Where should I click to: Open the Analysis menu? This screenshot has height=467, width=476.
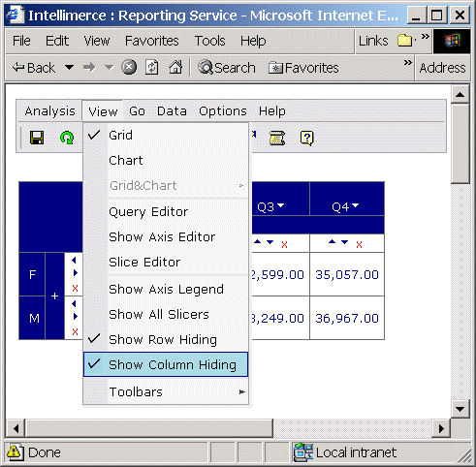49,111
